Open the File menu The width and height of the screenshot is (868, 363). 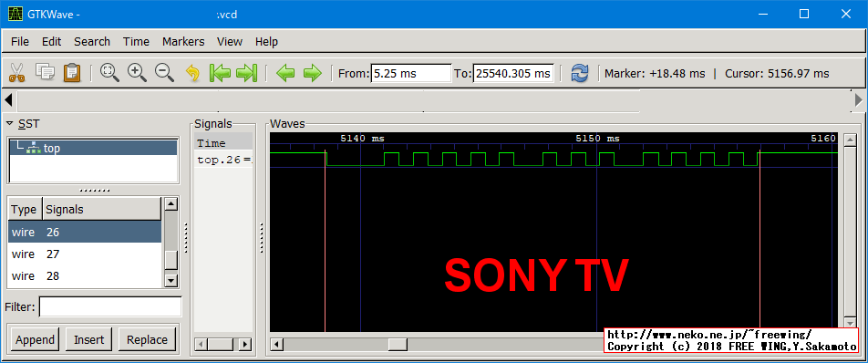pyautogui.click(x=20, y=42)
